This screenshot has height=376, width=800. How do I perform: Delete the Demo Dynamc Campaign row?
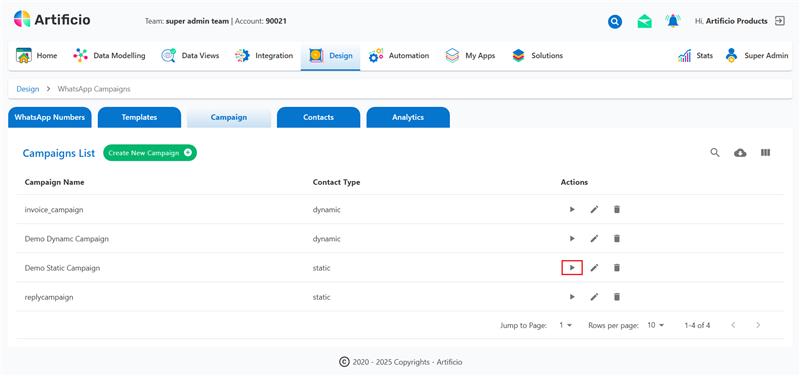[x=616, y=238]
